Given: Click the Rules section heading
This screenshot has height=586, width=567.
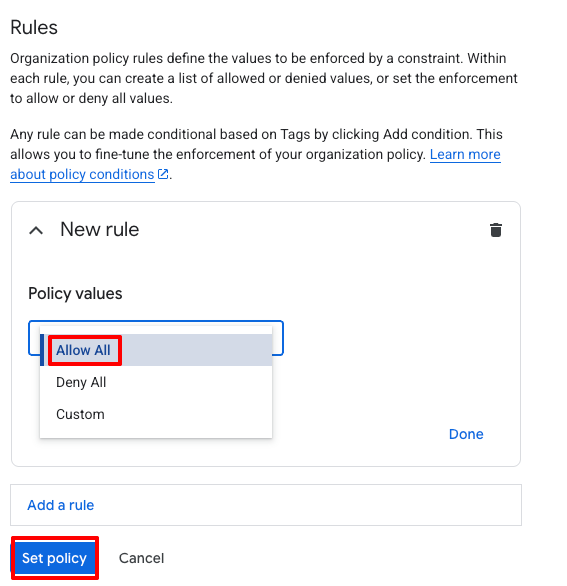Looking at the screenshot, I should point(34,27).
